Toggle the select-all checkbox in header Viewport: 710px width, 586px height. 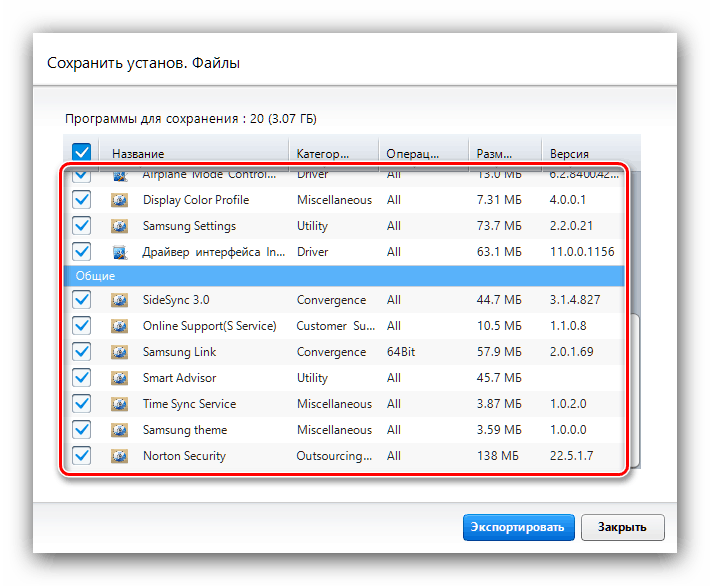click(82, 152)
